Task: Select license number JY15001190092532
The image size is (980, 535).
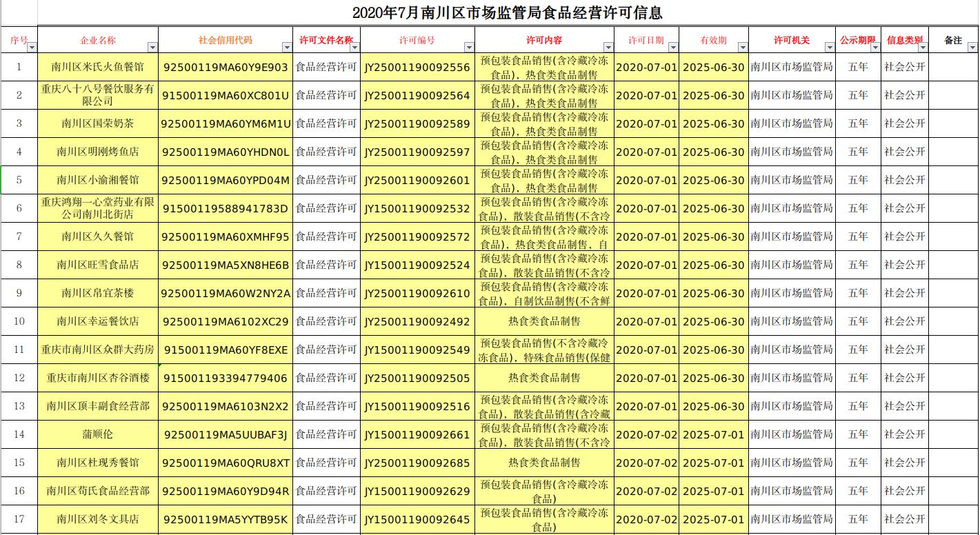Action: point(417,208)
